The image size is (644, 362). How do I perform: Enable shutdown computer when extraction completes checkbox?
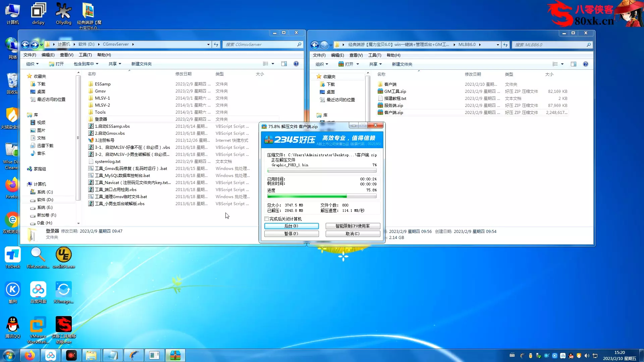click(267, 219)
